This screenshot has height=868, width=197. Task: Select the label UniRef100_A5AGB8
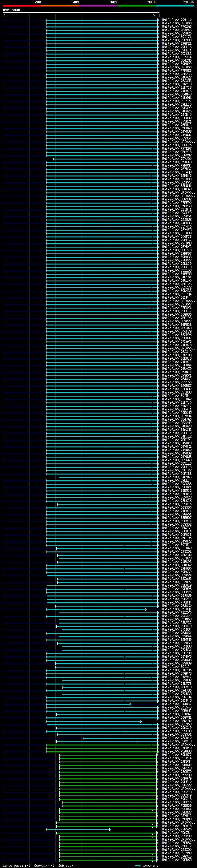coord(177,751)
